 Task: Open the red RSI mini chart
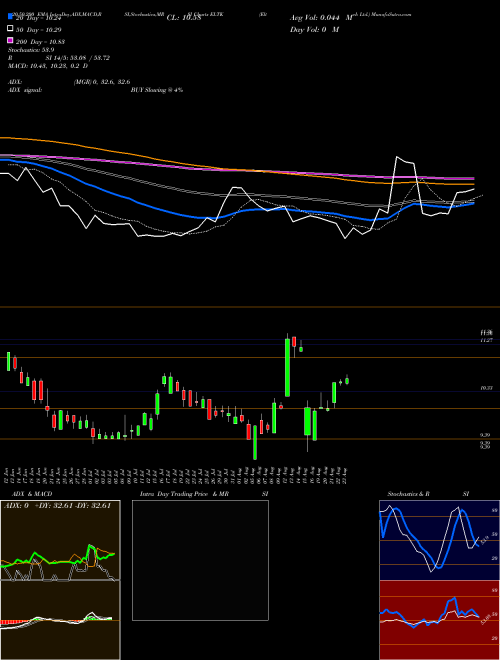coord(439,620)
